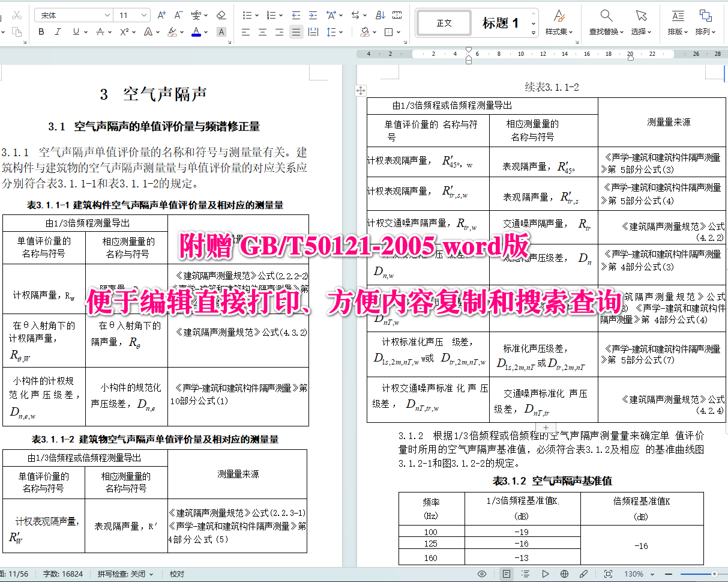This screenshot has width=728, height=582.
Task: Open the 宋体 font family dropdown
Action: (72, 14)
